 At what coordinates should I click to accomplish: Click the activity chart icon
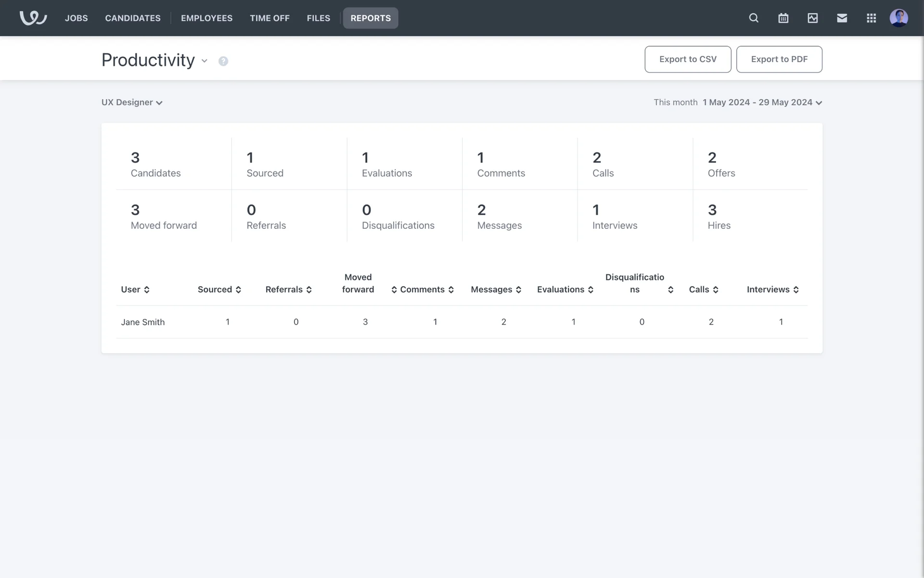[812, 18]
